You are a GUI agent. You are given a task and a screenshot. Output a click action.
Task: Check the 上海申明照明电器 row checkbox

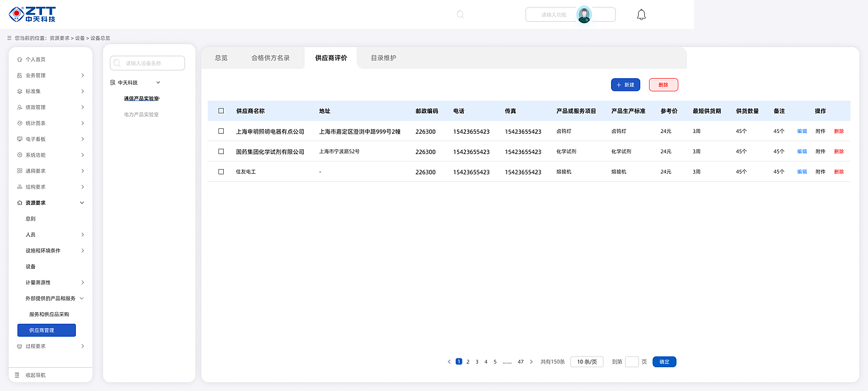point(220,132)
